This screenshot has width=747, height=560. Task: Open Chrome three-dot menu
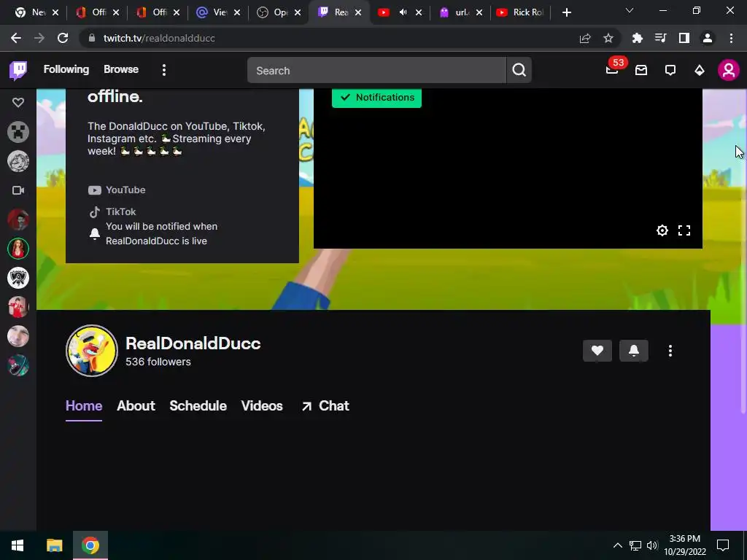pos(731,38)
